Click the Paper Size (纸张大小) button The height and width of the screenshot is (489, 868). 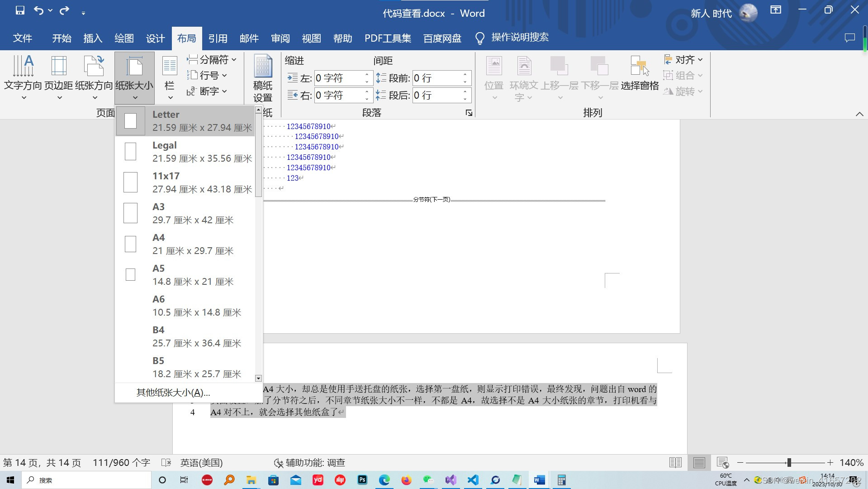(134, 78)
